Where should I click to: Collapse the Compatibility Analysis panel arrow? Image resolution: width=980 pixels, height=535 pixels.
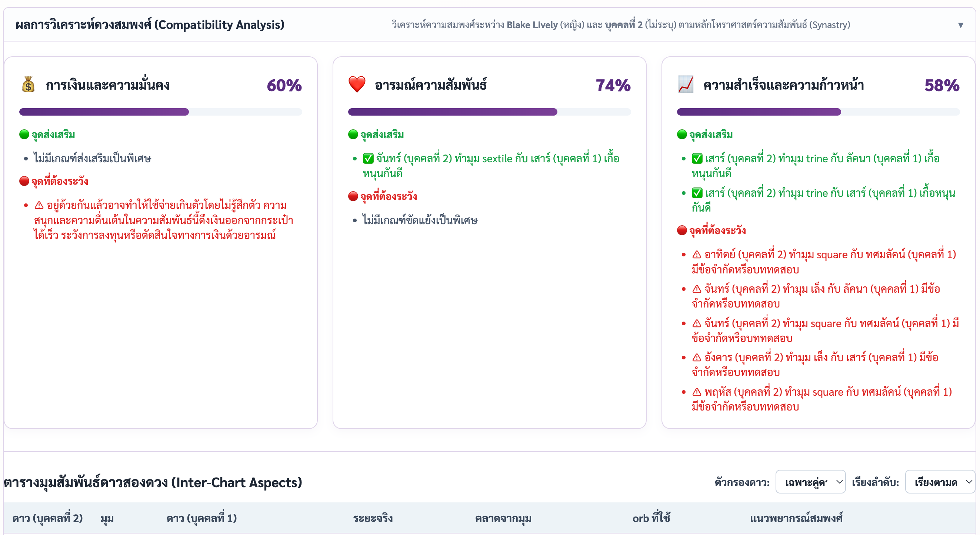pos(961,25)
